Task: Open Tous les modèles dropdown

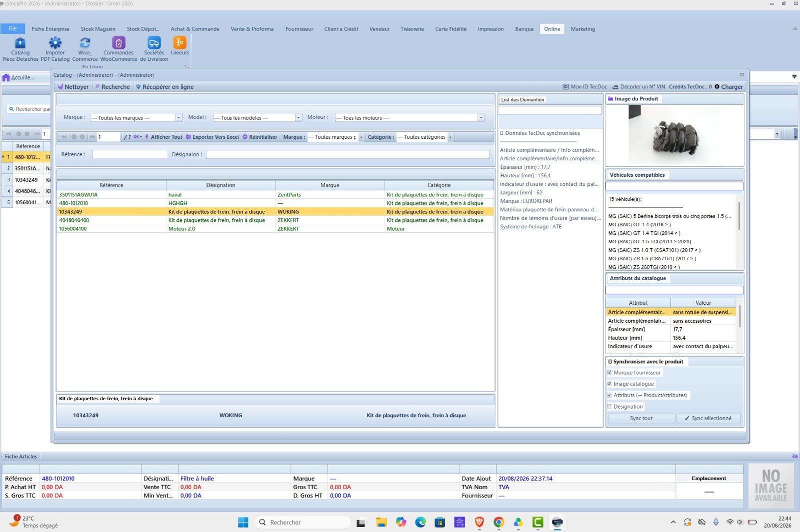Action: tap(298, 117)
